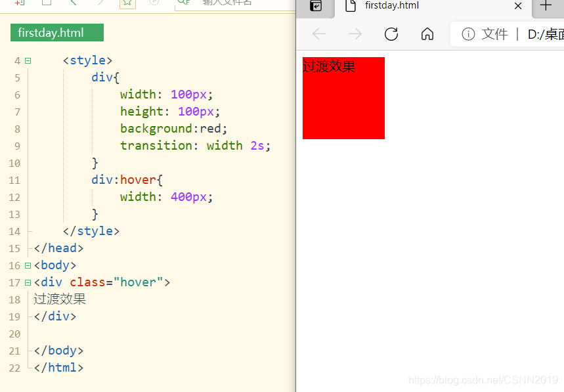Click the browser forward arrow
This screenshot has height=392, width=564.
355,34
